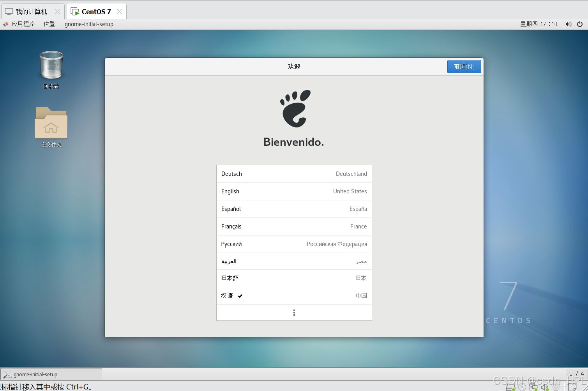
Task: Select the 主文件夹 home folder icon
Action: (x=51, y=127)
